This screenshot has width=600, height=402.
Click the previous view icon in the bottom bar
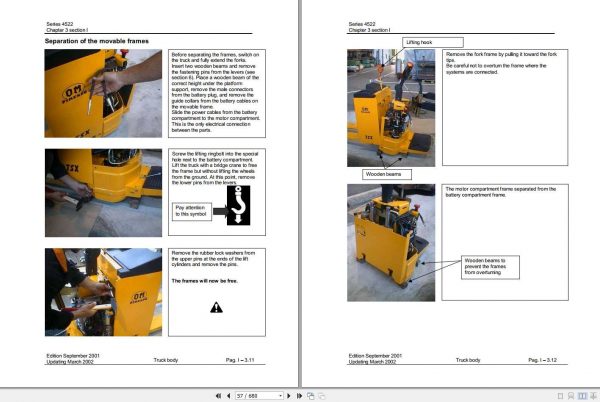tap(311, 396)
